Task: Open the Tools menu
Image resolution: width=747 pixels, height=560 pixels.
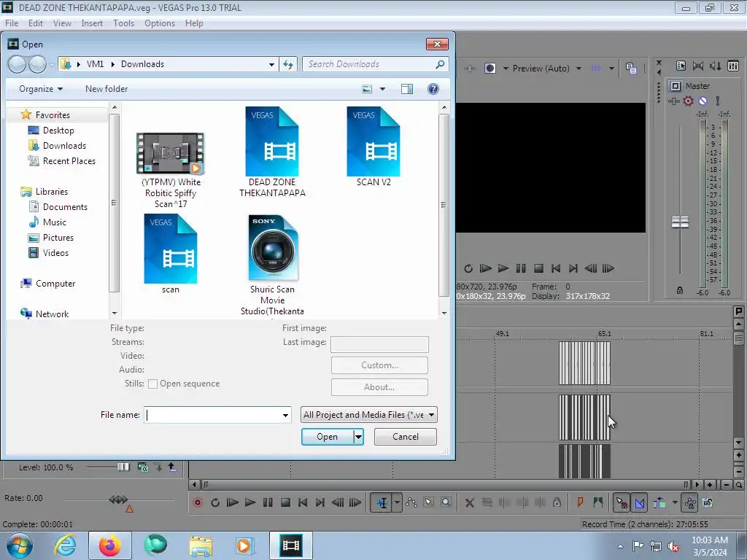Action: [x=123, y=23]
